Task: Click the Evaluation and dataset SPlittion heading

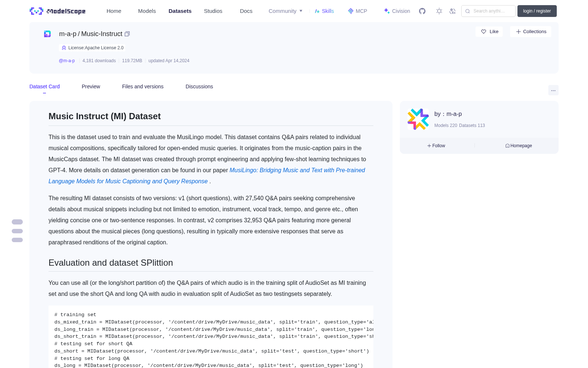Action: click(111, 263)
